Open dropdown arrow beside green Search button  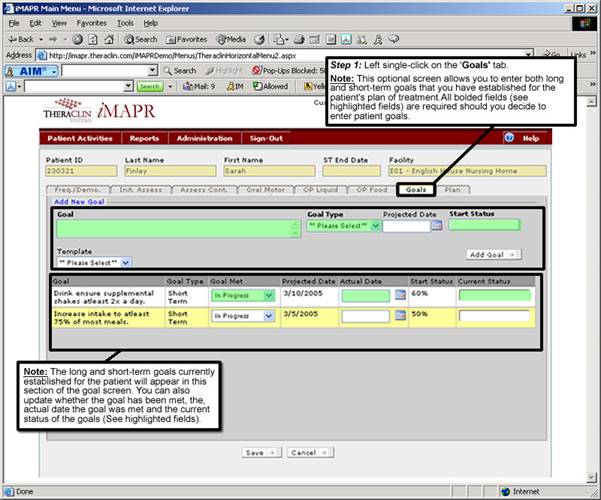coord(170,87)
